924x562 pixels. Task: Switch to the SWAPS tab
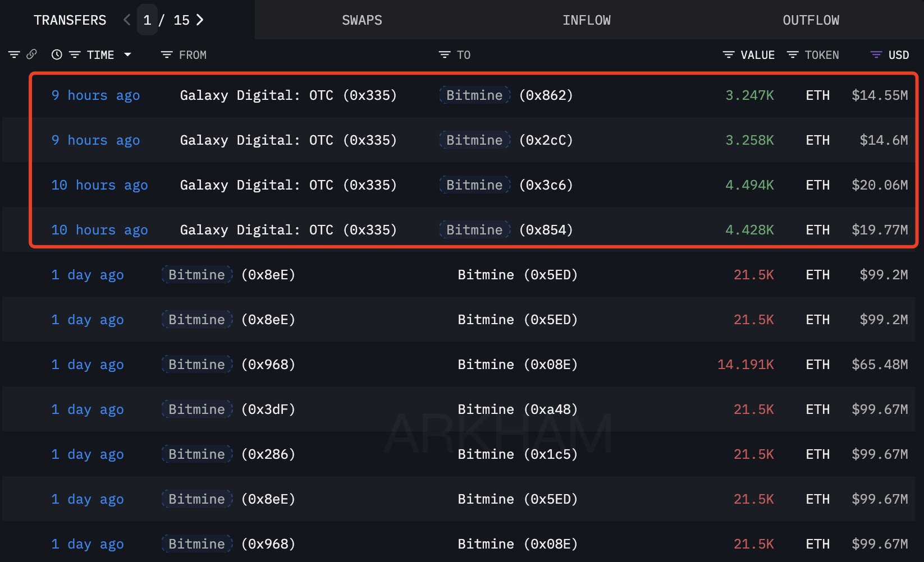click(x=362, y=20)
